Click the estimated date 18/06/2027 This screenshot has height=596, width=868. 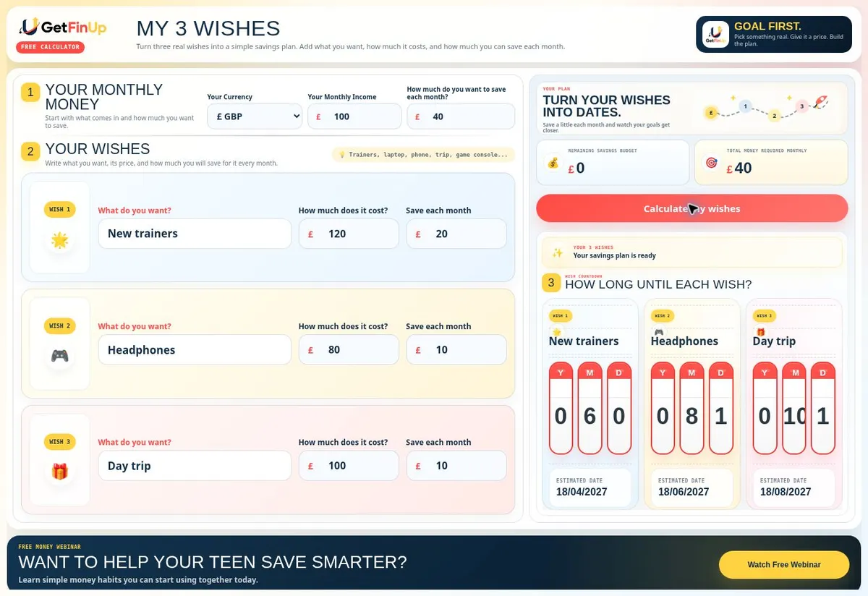684,492
